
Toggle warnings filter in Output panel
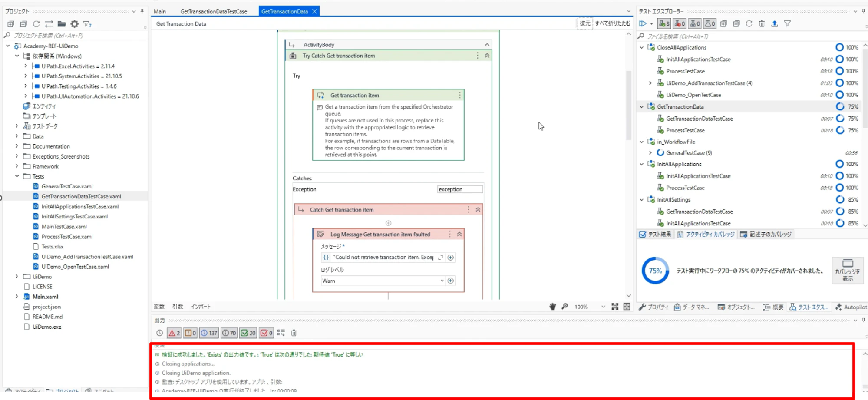tap(190, 333)
